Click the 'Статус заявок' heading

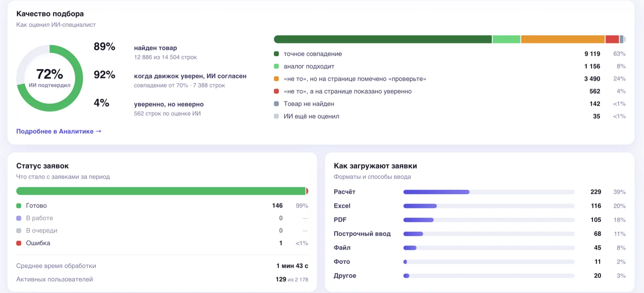42,166
